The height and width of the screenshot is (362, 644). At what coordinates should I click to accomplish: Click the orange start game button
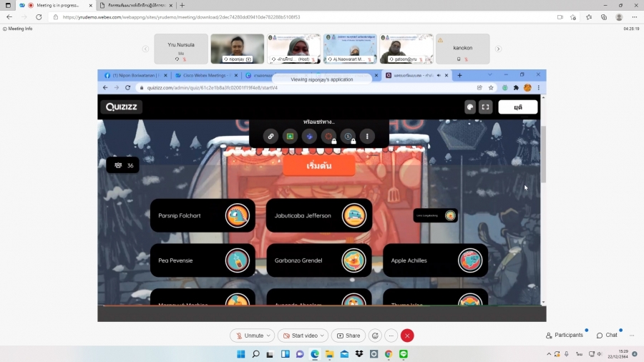318,165
